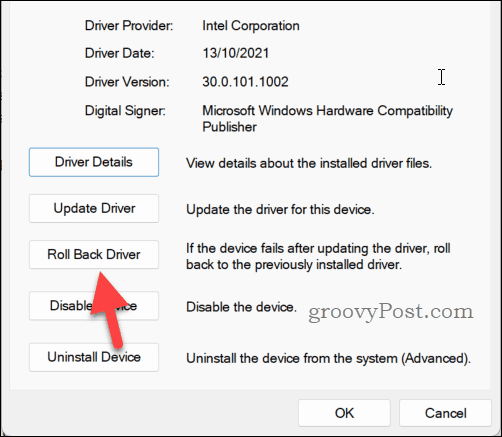This screenshot has height=437, width=502.
Task: Dismiss the dialog with Cancel
Action: 445,413
